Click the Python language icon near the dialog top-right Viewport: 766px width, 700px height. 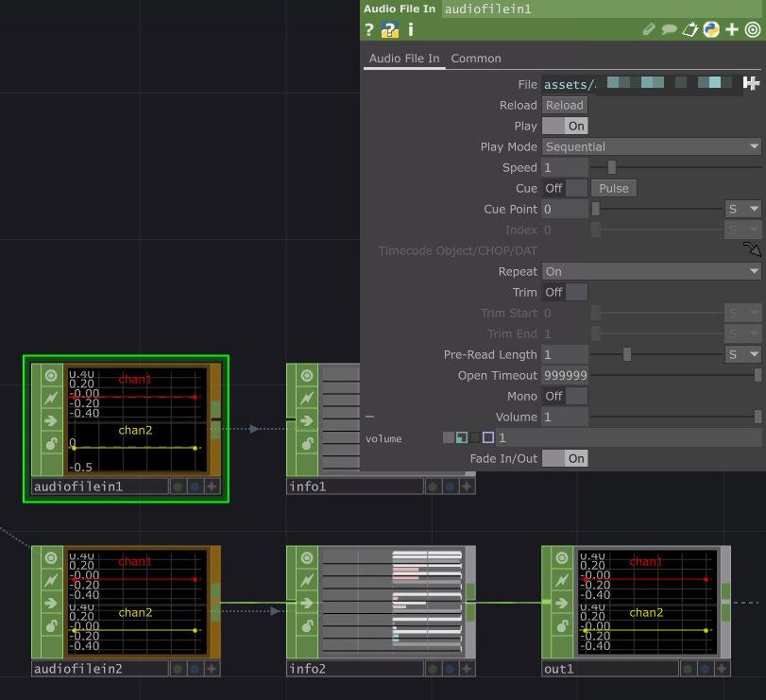point(711,29)
